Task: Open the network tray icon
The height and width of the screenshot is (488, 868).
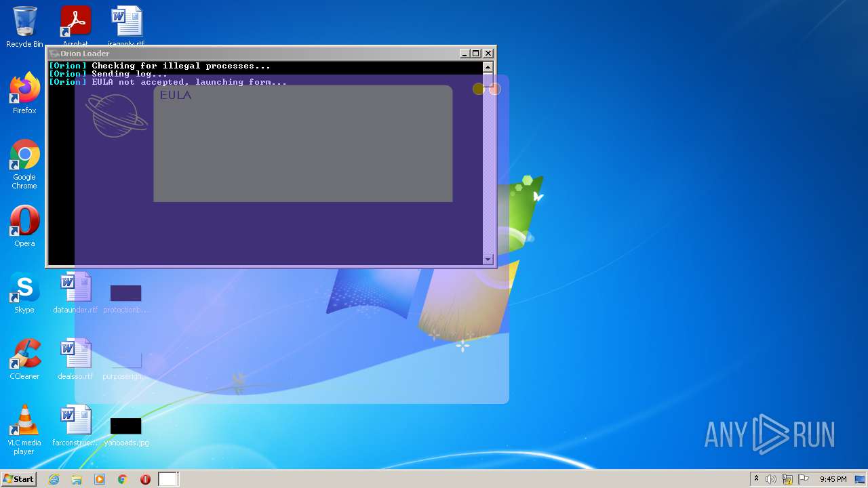Action: (787, 479)
